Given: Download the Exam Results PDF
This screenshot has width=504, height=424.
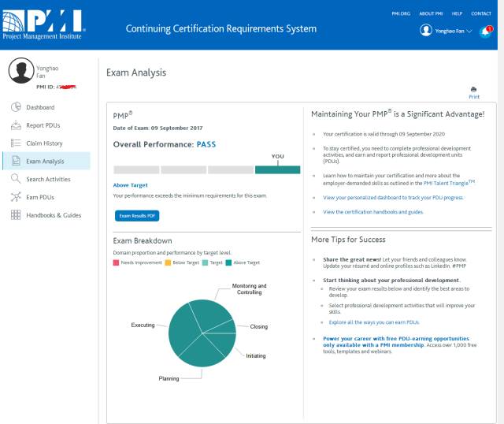Looking at the screenshot, I should pyautogui.click(x=138, y=215).
